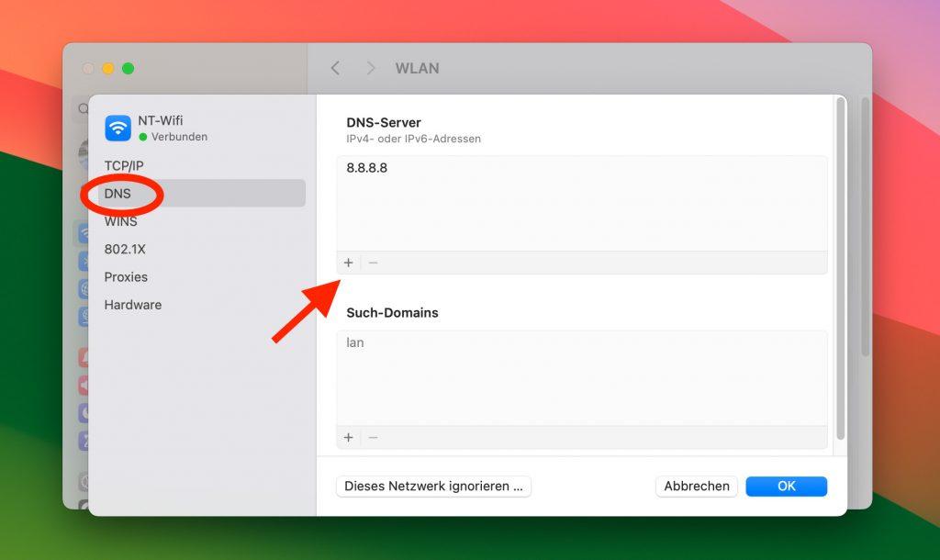Select the DNS sidebar item
The width and height of the screenshot is (940, 560).
click(201, 193)
